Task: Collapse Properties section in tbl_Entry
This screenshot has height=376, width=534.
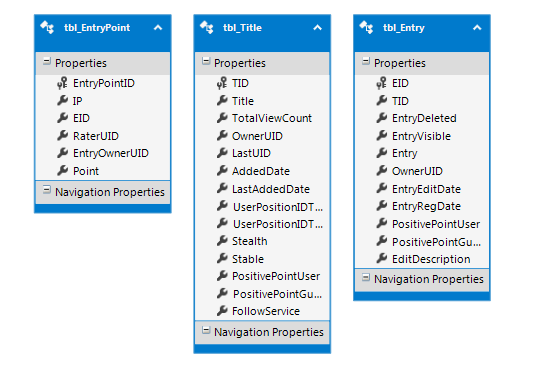Action: (x=366, y=62)
